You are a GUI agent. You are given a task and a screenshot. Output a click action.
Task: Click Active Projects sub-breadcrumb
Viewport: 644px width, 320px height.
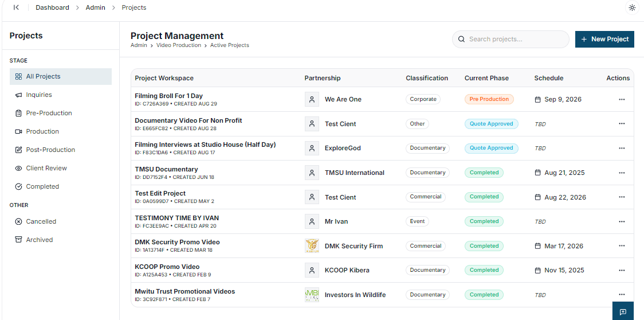230,45
